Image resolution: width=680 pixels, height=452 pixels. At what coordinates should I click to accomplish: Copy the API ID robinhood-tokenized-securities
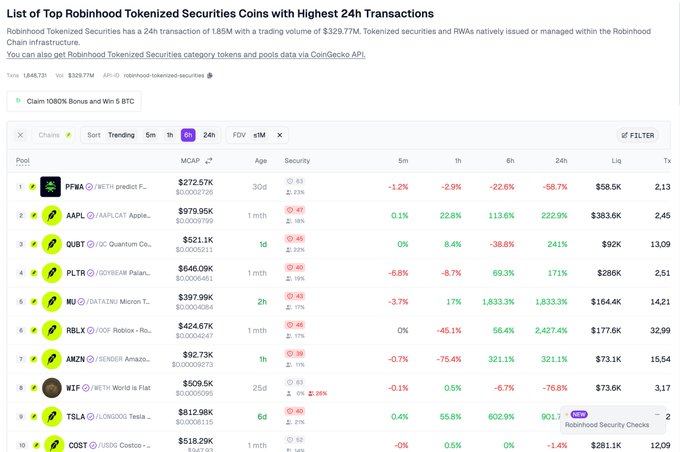(x=210, y=75)
